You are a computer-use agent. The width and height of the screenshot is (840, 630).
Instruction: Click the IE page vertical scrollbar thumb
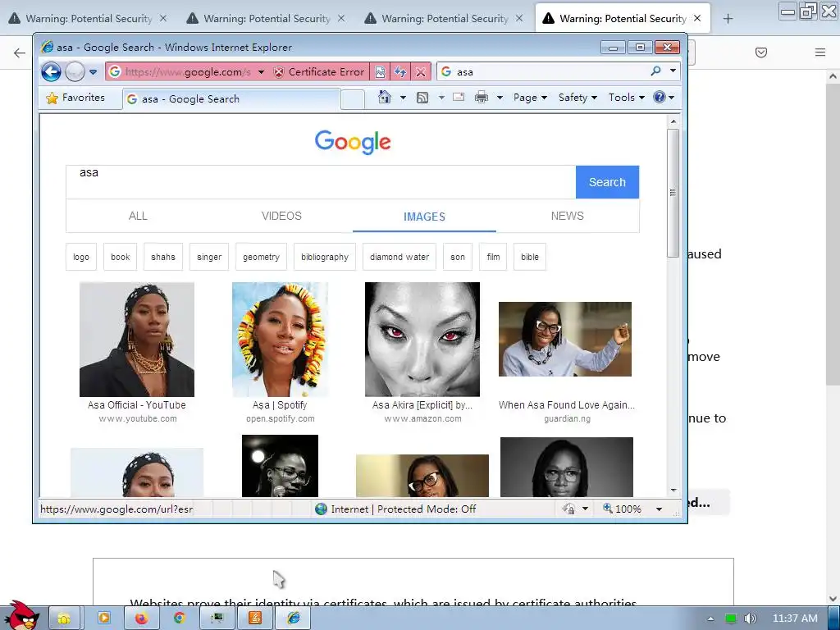(x=673, y=193)
